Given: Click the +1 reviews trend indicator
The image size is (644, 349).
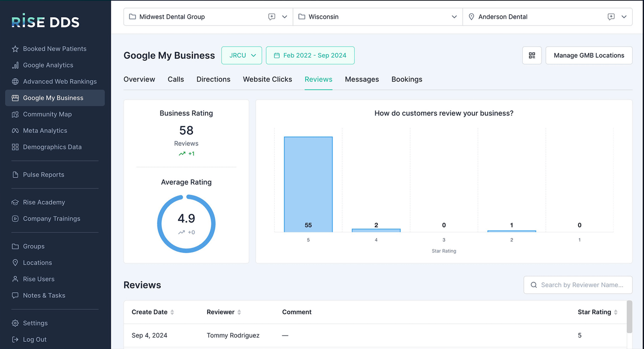Looking at the screenshot, I should coord(187,154).
